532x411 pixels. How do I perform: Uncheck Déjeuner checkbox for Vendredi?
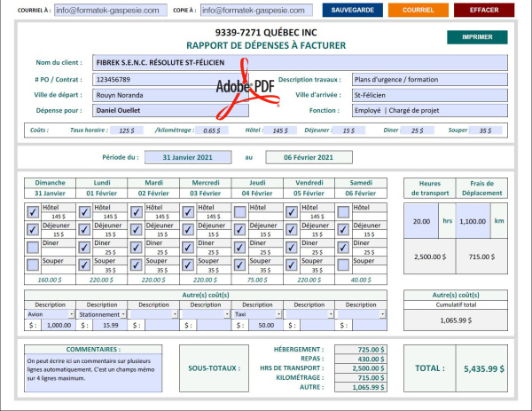(292, 230)
